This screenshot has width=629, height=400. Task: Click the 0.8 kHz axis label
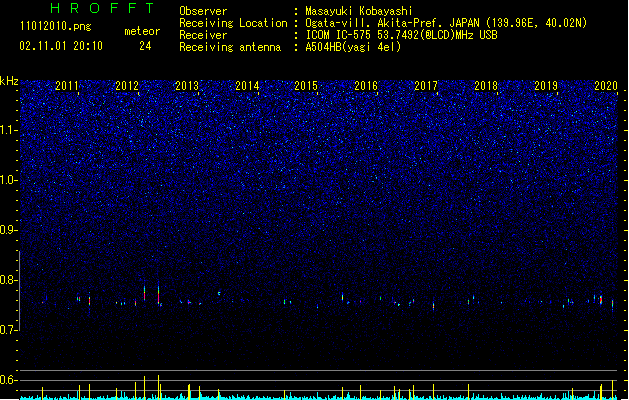tap(9, 280)
